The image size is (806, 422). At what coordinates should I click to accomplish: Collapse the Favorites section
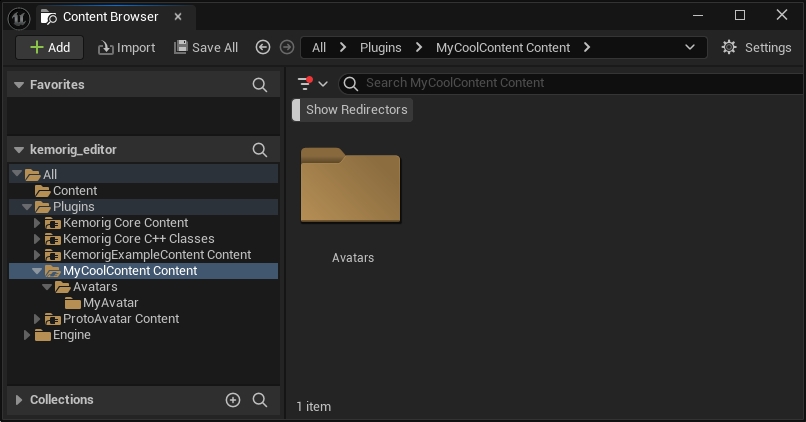[18, 85]
